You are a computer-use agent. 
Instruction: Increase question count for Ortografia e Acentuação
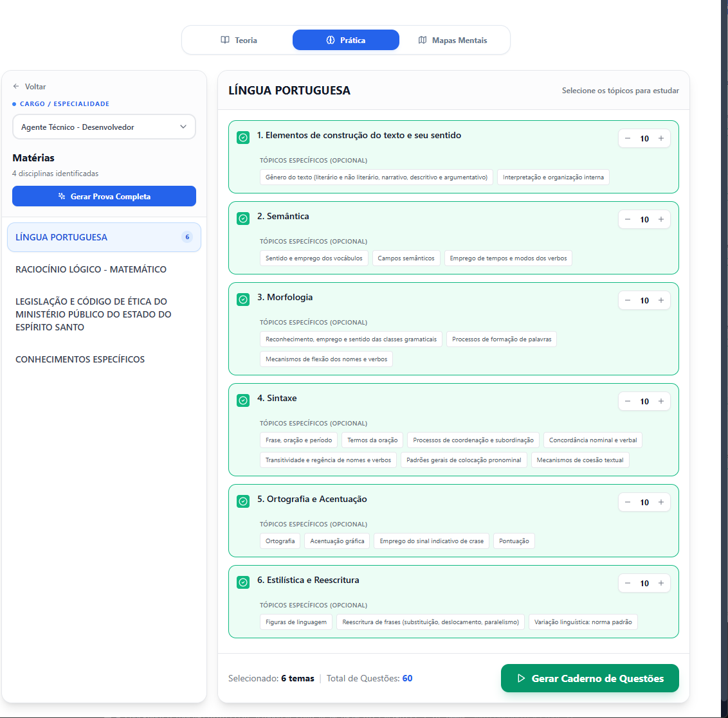point(661,502)
